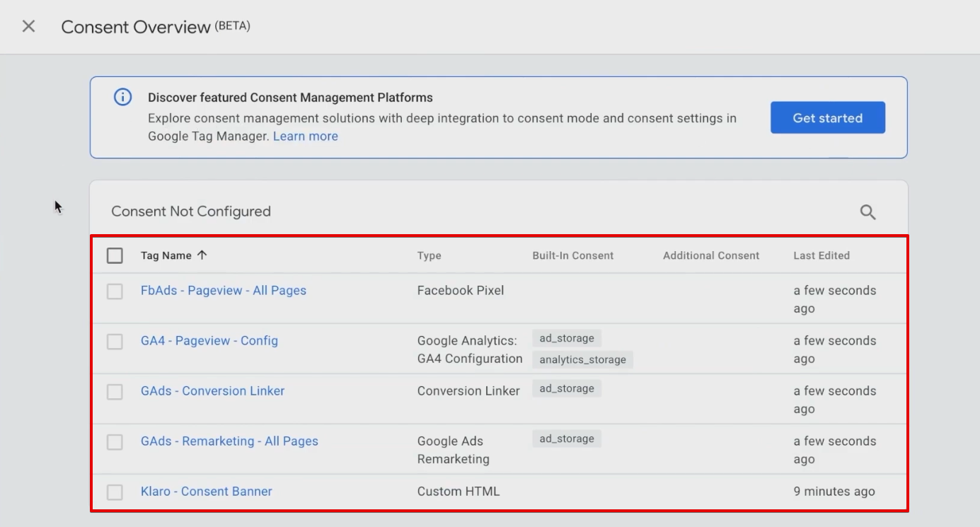
Task: Click the Type column header
Action: (x=429, y=256)
